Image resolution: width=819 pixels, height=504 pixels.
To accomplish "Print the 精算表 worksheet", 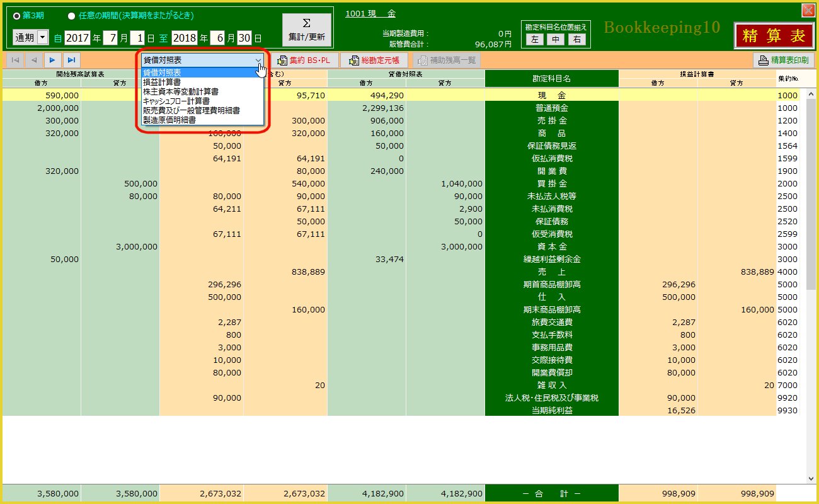I will 784,60.
